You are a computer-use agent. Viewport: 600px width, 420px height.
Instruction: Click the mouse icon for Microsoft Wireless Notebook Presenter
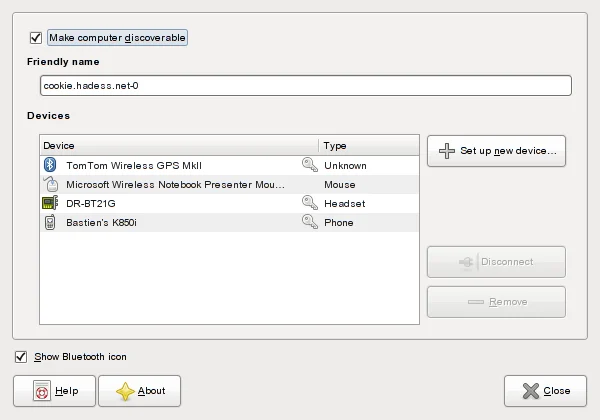[51, 184]
